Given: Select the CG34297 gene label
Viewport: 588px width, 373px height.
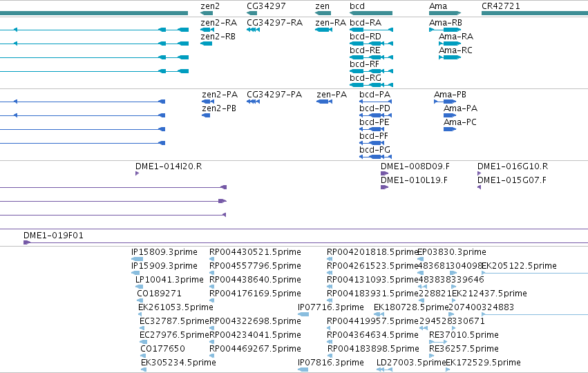Looking at the screenshot, I should (x=266, y=6).
